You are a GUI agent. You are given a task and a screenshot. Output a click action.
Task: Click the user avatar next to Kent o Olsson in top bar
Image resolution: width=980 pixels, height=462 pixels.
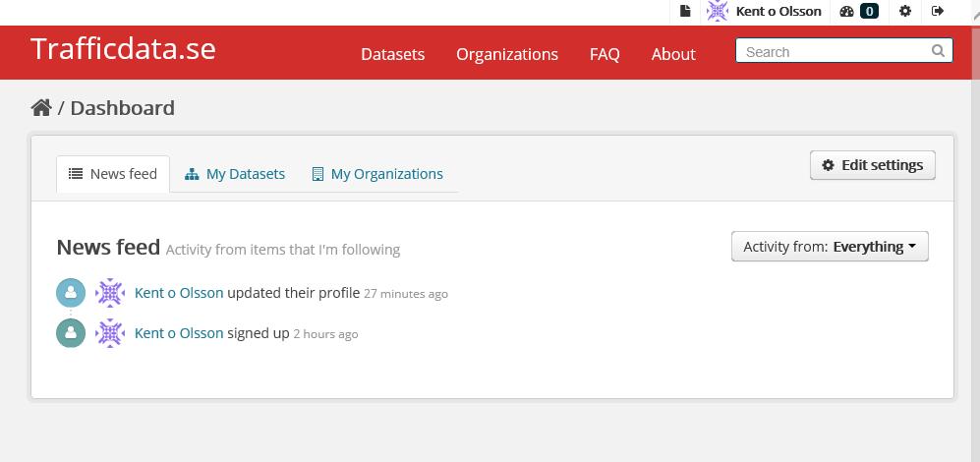(718, 11)
